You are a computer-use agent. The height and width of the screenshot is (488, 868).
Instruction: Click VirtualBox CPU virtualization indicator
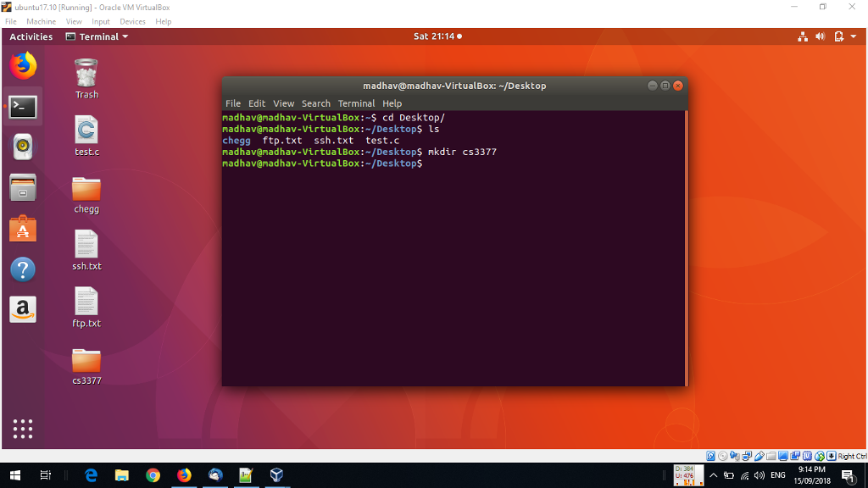[x=808, y=456]
